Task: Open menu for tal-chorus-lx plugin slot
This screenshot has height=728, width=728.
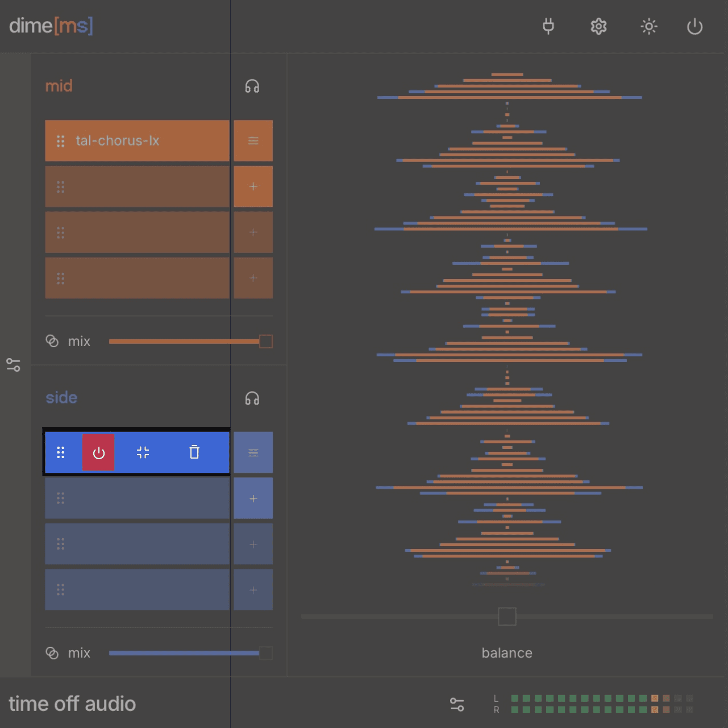Action: tap(253, 141)
